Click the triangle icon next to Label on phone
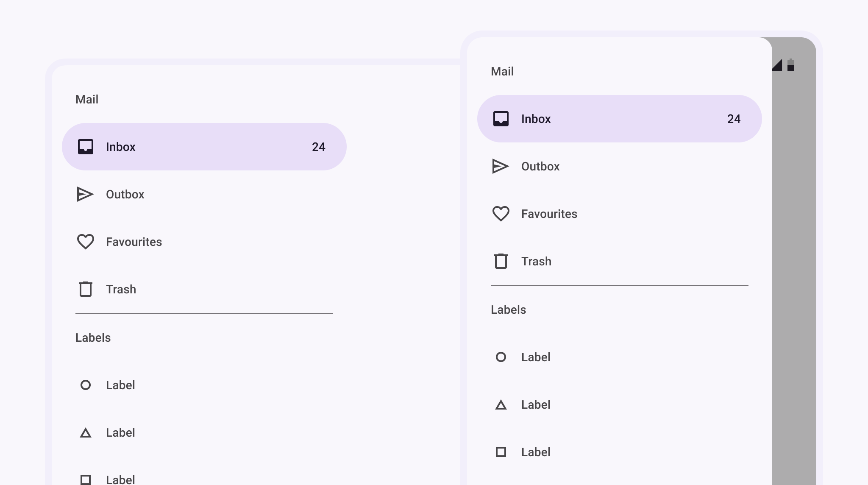868x485 pixels. (x=501, y=405)
